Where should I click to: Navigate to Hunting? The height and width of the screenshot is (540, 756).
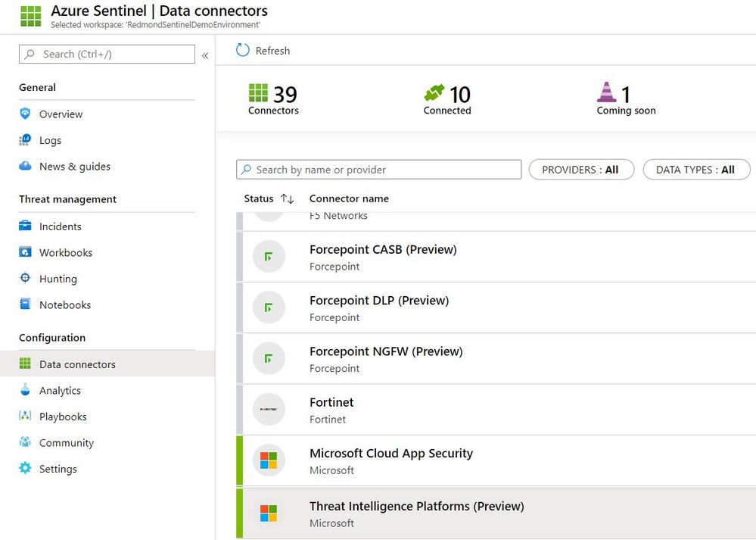tap(58, 279)
